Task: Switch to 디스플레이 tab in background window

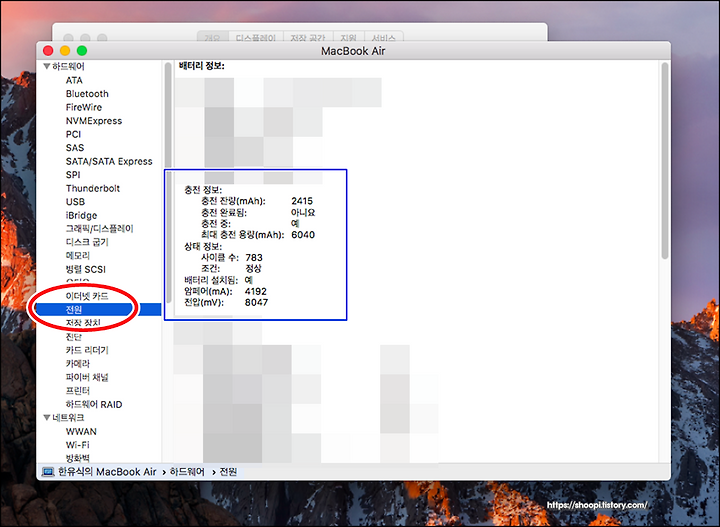Action: (256, 37)
